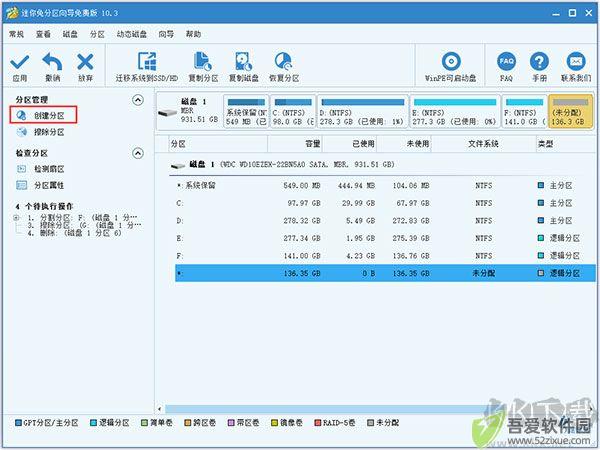Open the 分区 menu
Image resolution: width=600 pixels, height=450 pixels.
pyautogui.click(x=97, y=34)
